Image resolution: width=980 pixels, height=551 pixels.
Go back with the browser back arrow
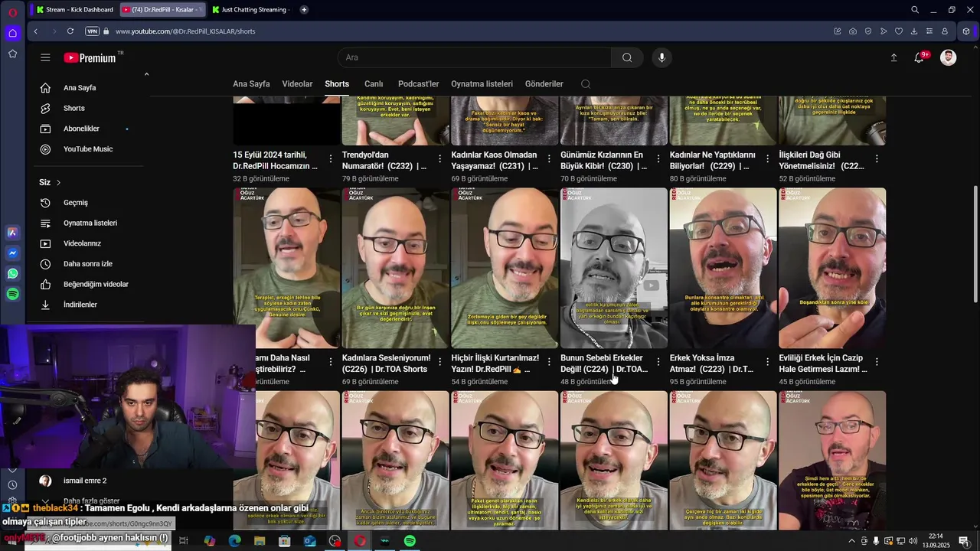(36, 31)
